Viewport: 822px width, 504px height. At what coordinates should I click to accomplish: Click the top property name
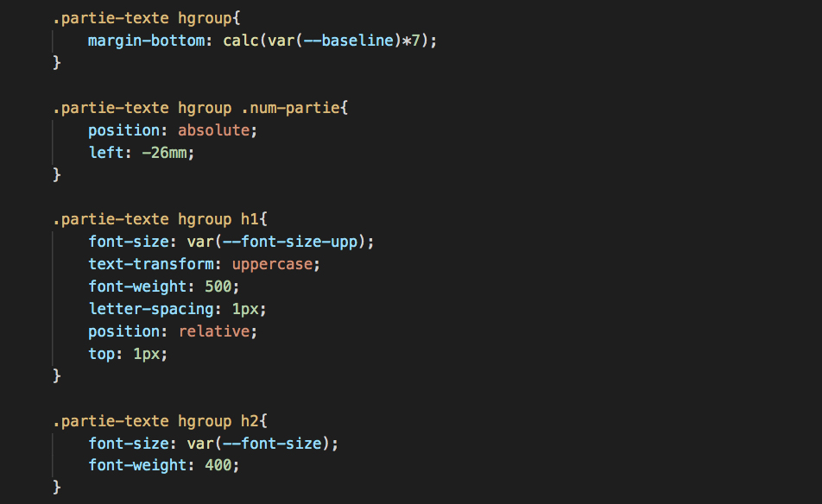pyautogui.click(x=101, y=354)
